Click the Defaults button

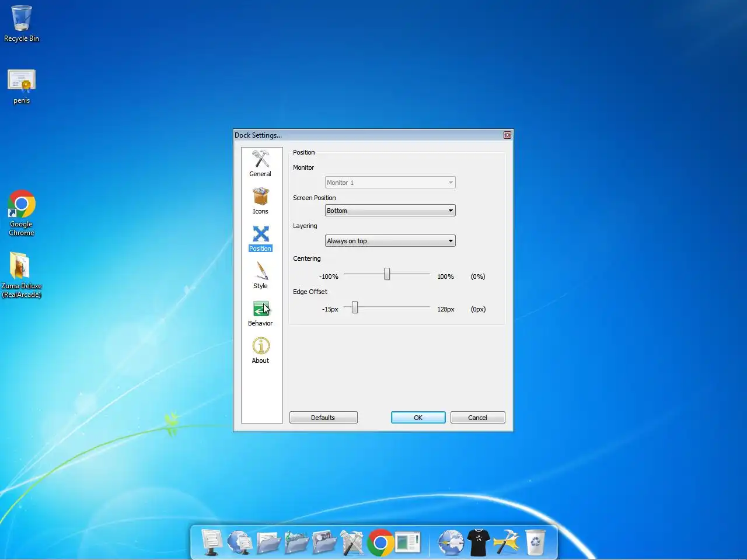(x=323, y=418)
